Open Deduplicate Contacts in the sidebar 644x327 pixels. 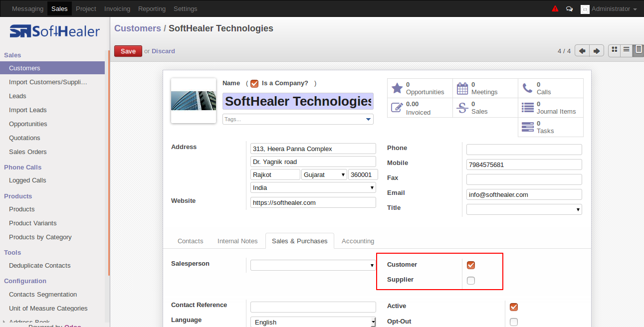pos(52,266)
